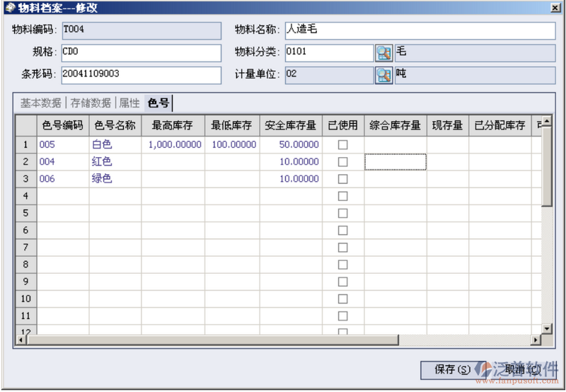Tick 已使用 checkbox for 红色 row

point(342,162)
